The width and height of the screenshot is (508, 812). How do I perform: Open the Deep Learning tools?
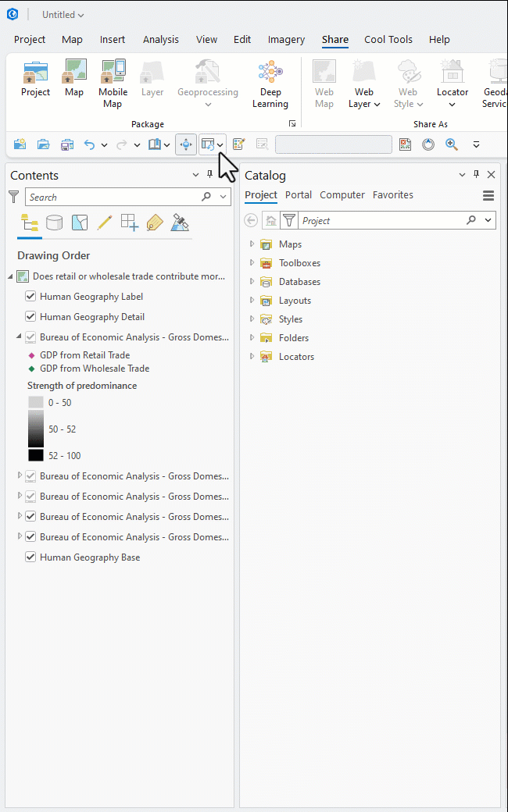270,78
